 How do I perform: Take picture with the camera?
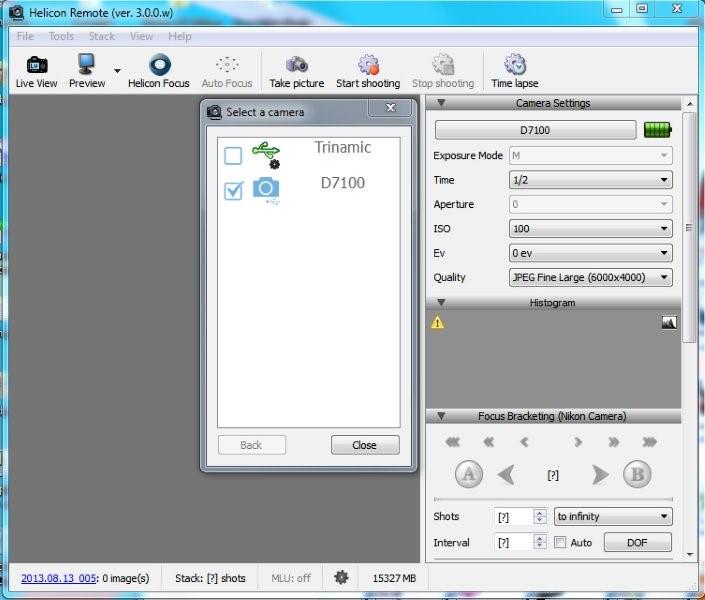pos(297,72)
